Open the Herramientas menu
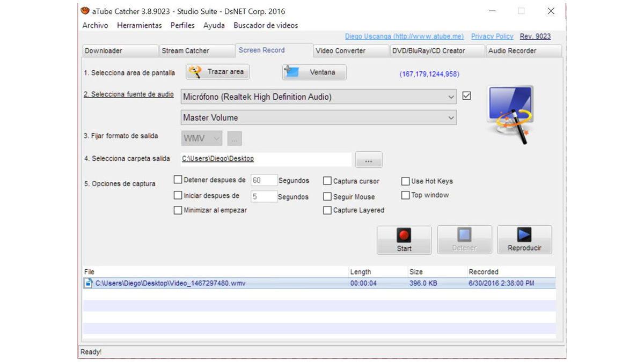Viewport: 644px width, 362px height. [139, 25]
